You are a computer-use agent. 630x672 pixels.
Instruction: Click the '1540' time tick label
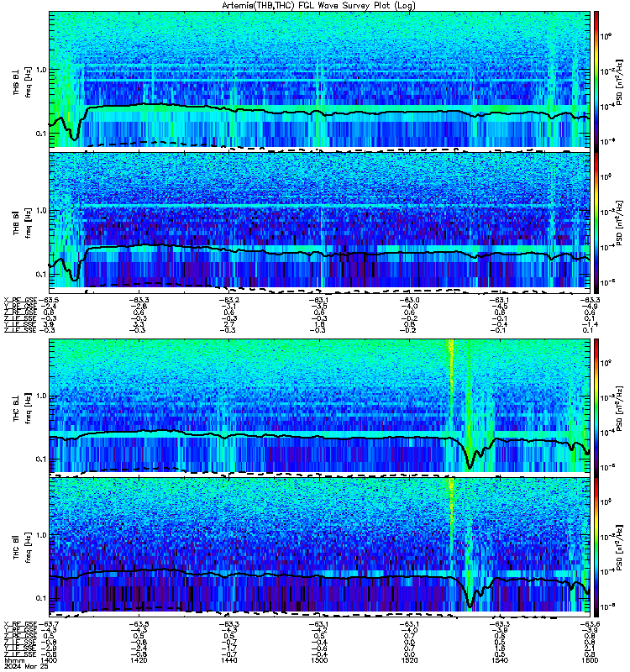pos(500,660)
